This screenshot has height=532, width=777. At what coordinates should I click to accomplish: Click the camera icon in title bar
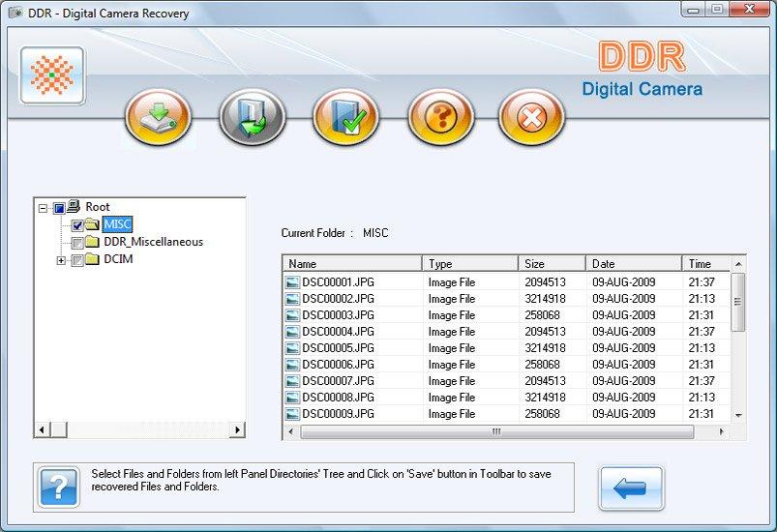tap(15, 13)
